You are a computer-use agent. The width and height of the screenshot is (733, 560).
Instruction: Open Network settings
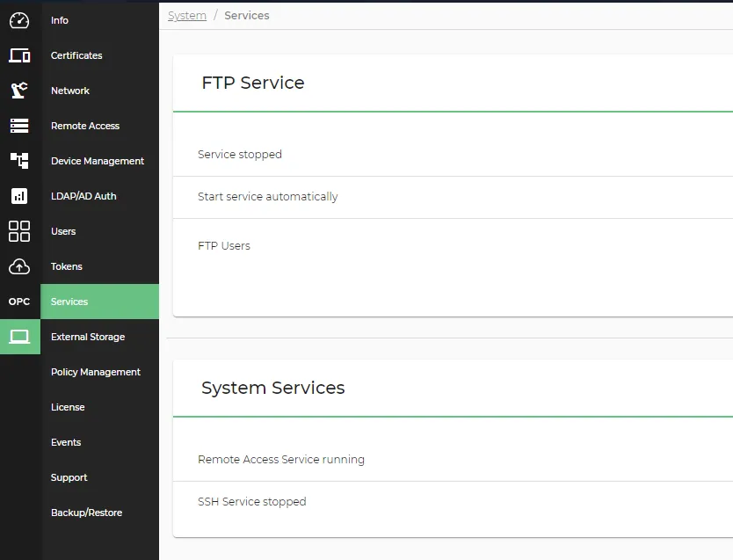(70, 91)
